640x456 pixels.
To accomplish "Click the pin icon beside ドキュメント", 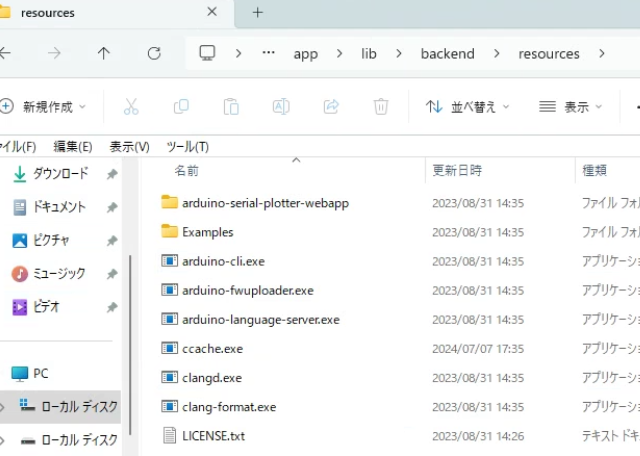I will [x=112, y=207].
